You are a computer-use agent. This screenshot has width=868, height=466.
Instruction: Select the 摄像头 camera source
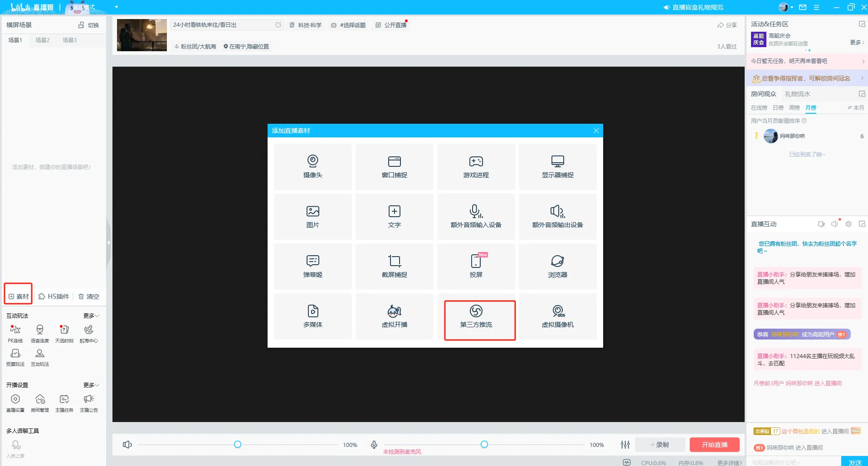(312, 167)
